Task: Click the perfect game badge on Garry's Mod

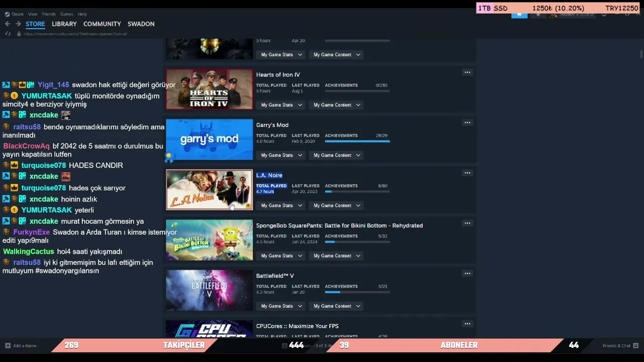Action: click(169, 157)
